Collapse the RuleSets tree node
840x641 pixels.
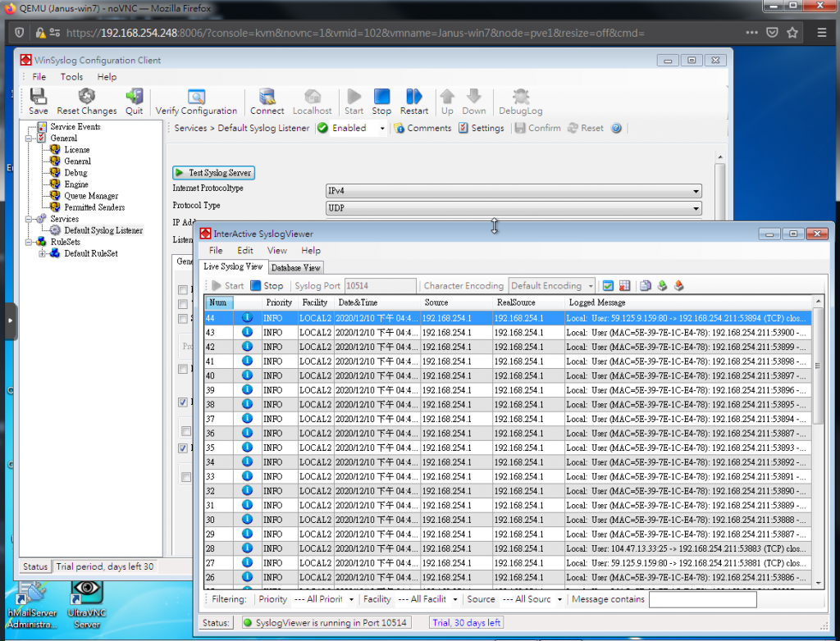tap(29, 242)
